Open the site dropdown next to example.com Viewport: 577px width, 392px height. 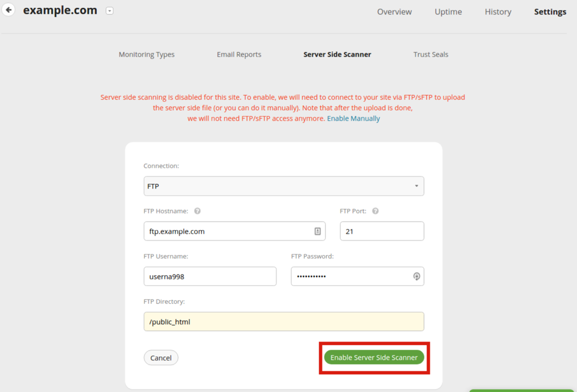coord(110,11)
